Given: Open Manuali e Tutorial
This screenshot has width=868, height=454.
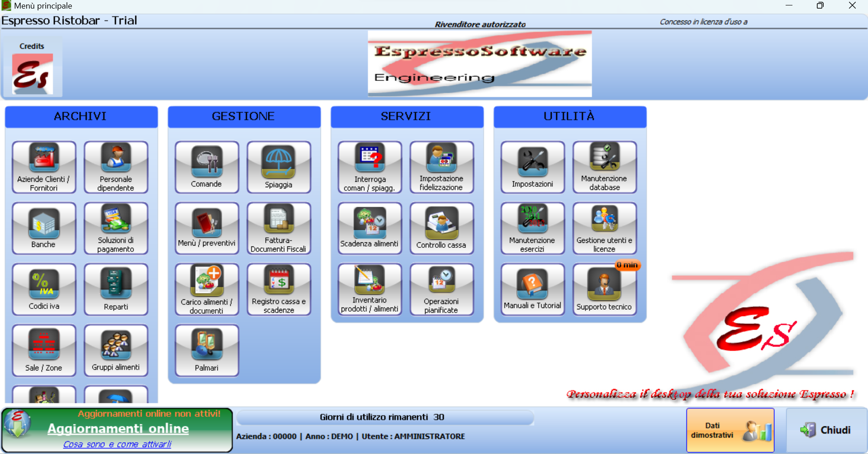Looking at the screenshot, I should tap(533, 289).
